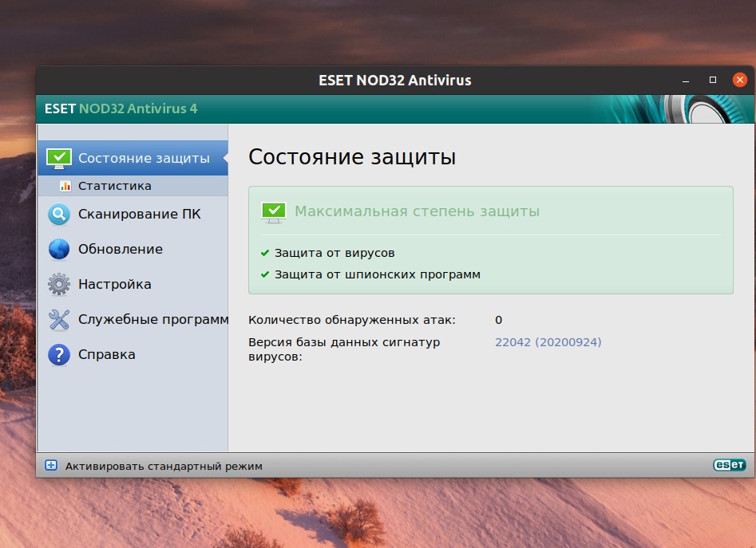Click the Statistics bar chart icon
This screenshot has height=548, width=756.
(65, 186)
